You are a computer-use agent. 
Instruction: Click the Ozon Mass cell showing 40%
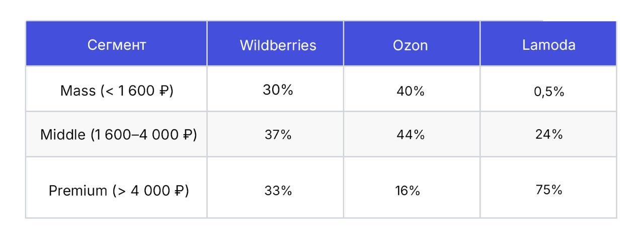tap(410, 92)
